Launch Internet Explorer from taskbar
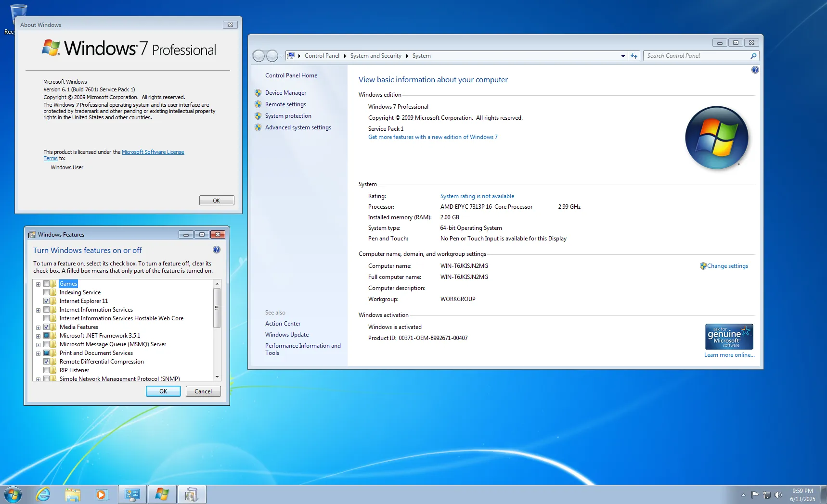Screen dimensions: 827x504 pos(43,494)
